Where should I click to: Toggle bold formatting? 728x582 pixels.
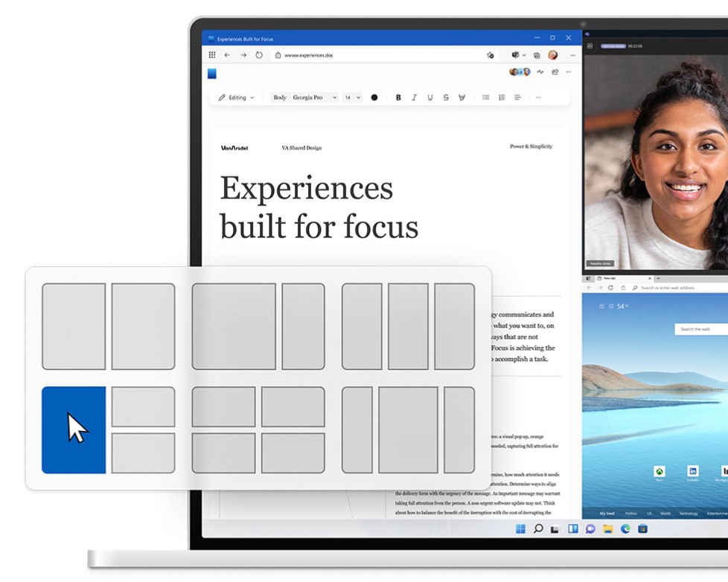click(x=398, y=97)
